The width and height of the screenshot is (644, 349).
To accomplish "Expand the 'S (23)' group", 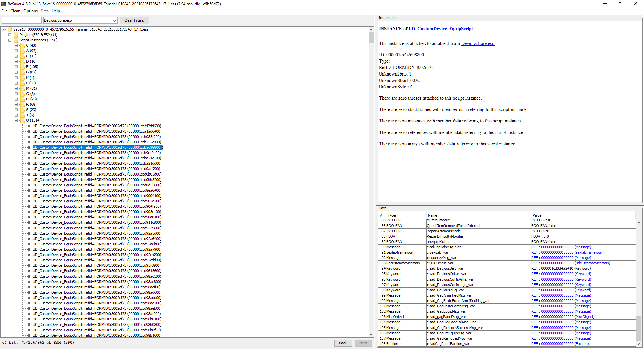I will (16, 110).
